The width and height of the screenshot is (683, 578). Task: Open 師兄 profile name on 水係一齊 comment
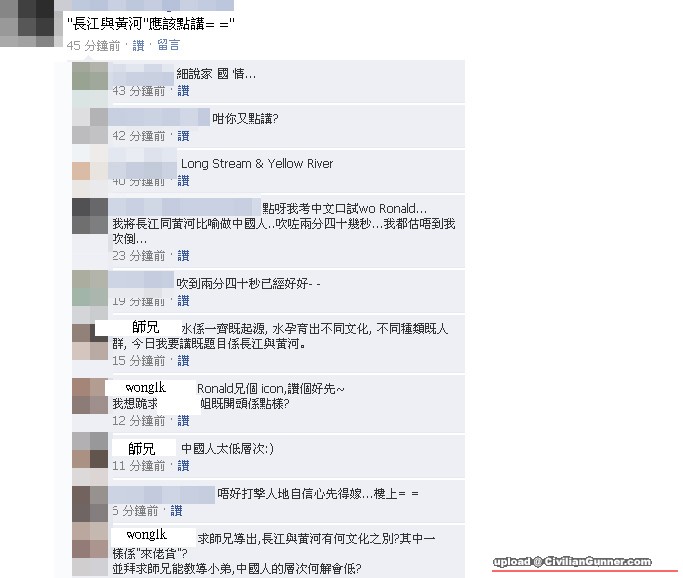[145, 327]
